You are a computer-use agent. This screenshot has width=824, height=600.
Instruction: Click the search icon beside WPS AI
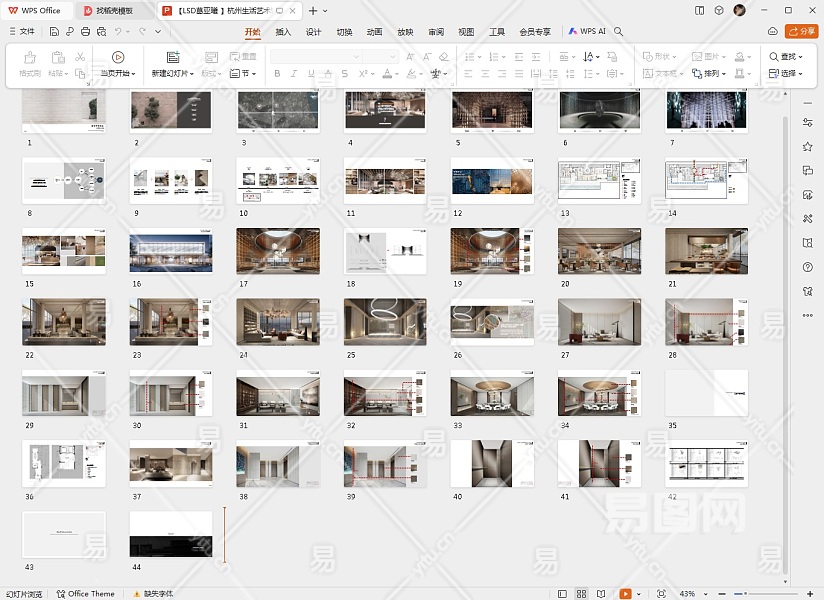619,31
